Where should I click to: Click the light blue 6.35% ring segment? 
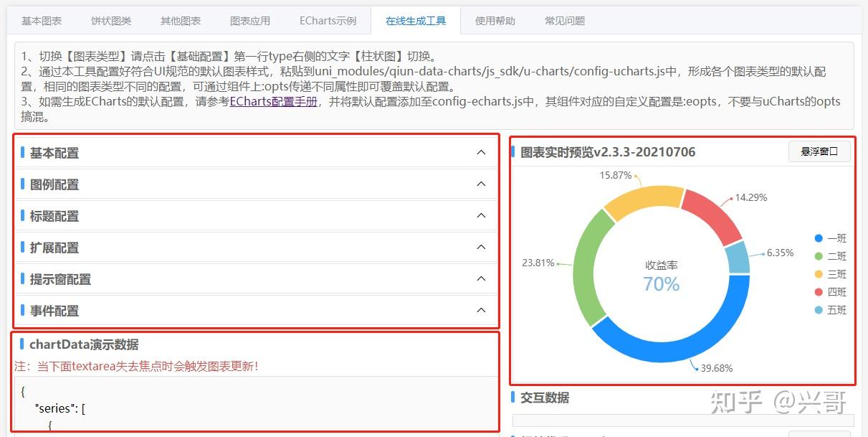[738, 258]
